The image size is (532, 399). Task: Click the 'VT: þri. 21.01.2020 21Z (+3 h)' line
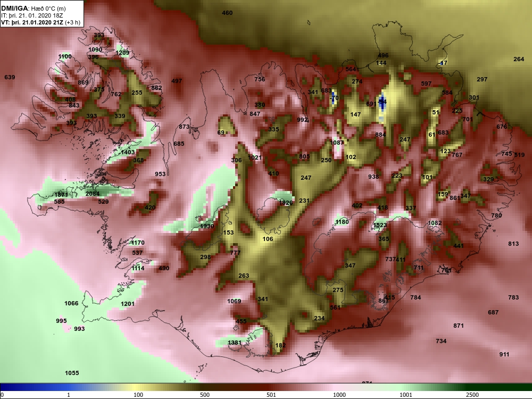tap(41, 23)
